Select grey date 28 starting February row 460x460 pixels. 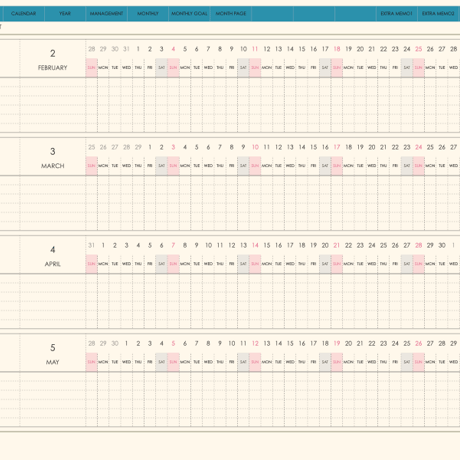tap(92, 49)
